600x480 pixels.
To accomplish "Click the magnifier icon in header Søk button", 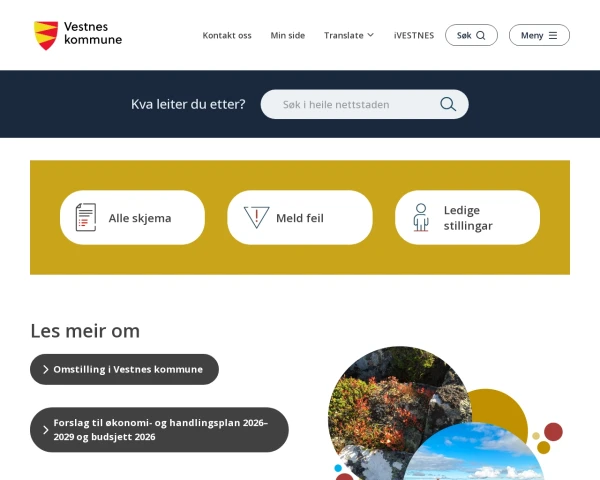I will click(x=481, y=35).
